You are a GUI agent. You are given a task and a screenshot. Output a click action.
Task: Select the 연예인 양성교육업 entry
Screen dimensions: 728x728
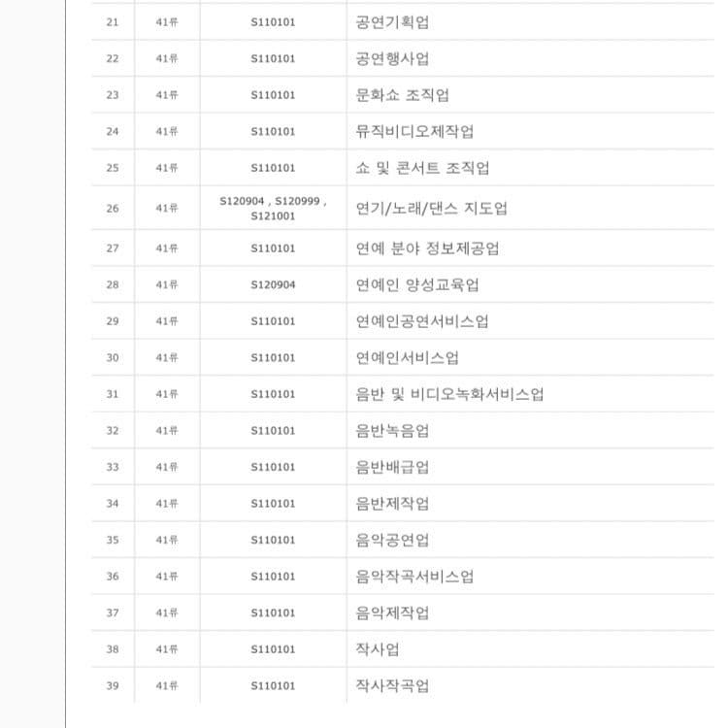[417, 284]
